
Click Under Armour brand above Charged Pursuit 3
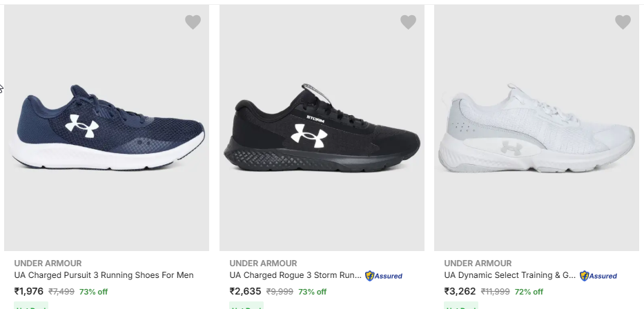[x=48, y=263]
